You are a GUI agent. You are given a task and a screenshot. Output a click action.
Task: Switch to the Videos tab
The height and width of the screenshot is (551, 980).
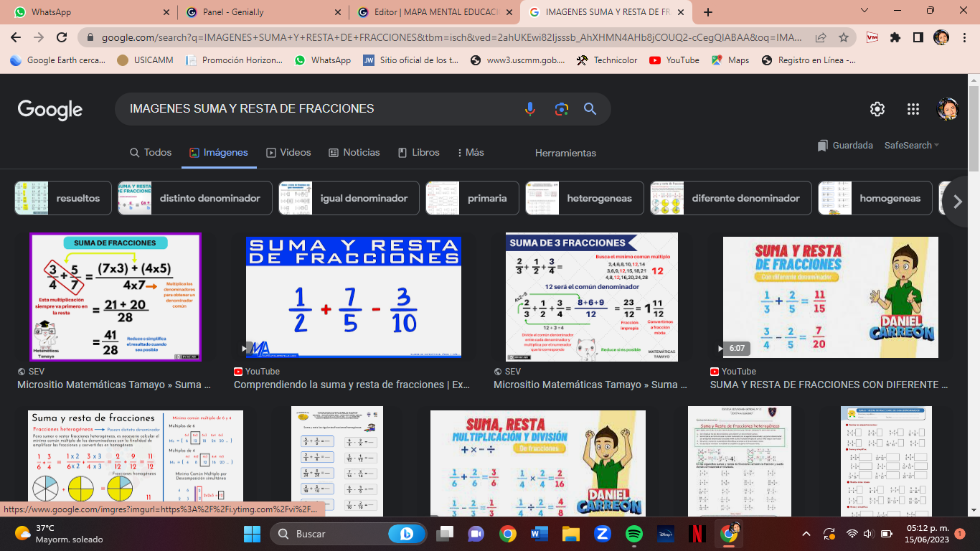pos(288,153)
